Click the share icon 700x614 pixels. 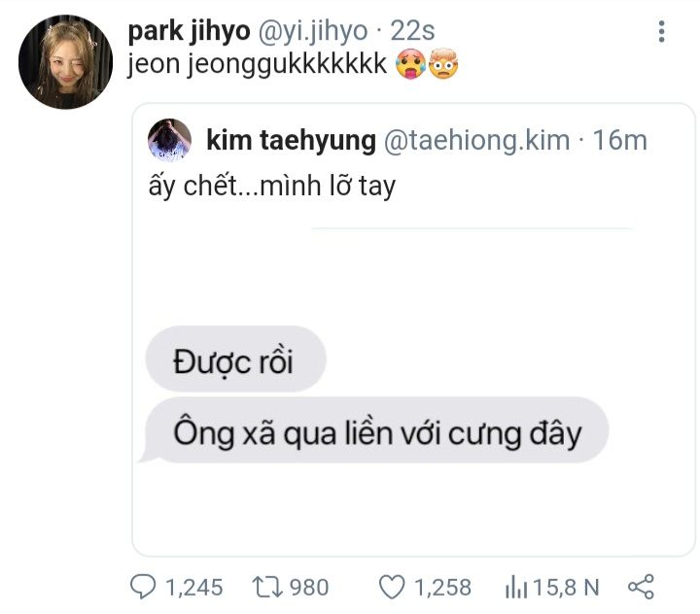pos(641,587)
